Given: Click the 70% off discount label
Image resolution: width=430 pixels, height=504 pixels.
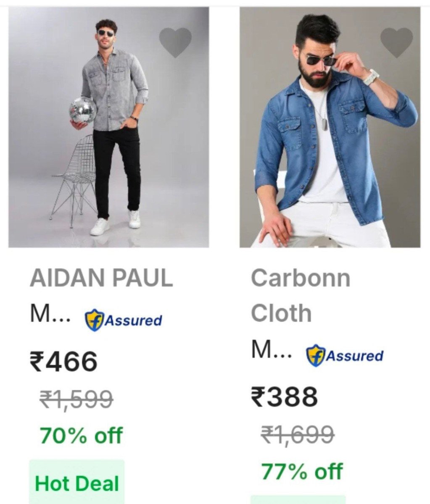Looking at the screenshot, I should pyautogui.click(x=81, y=436).
